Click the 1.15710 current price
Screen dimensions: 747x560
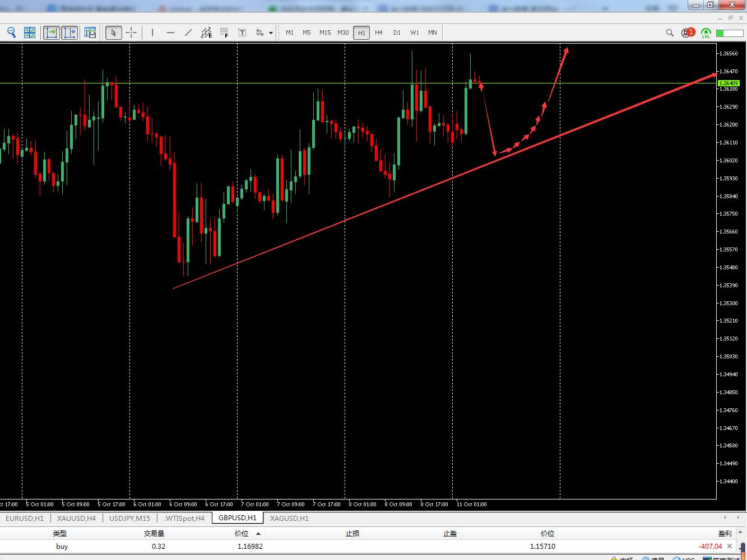pos(542,546)
